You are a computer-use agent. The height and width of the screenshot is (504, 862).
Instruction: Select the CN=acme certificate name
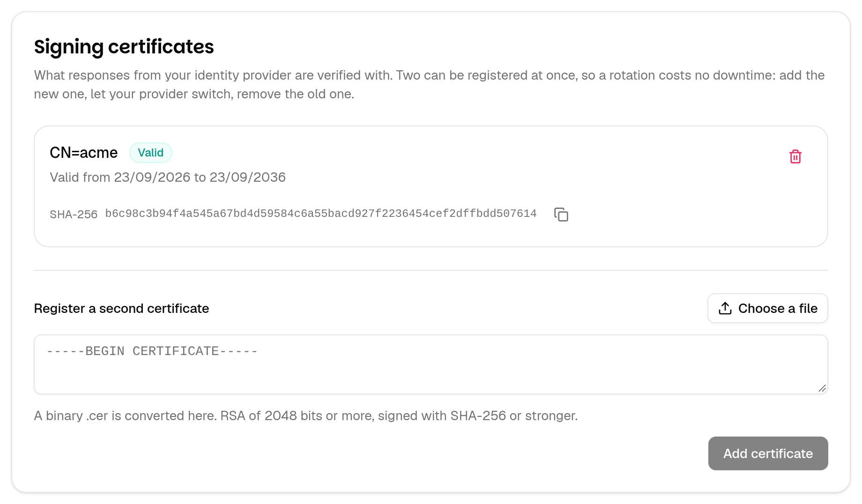(83, 153)
